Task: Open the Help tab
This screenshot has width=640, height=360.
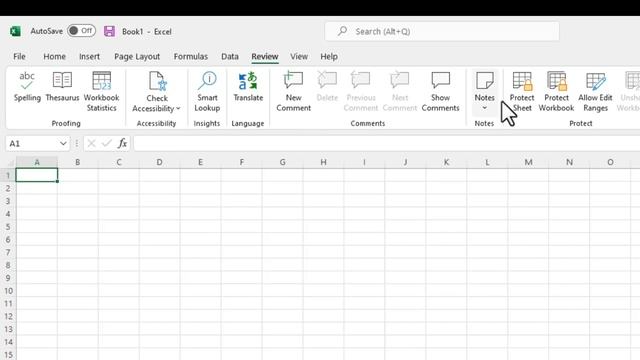Action: pyautogui.click(x=329, y=56)
